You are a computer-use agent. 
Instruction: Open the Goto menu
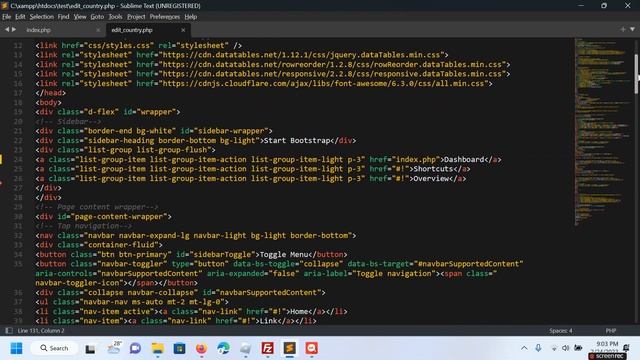click(x=97, y=17)
